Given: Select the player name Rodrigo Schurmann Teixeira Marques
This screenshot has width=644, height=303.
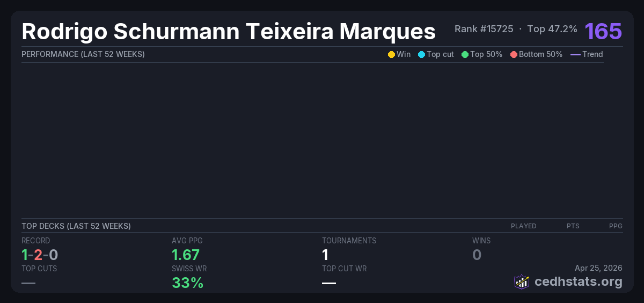Looking at the screenshot, I should [x=229, y=32].
